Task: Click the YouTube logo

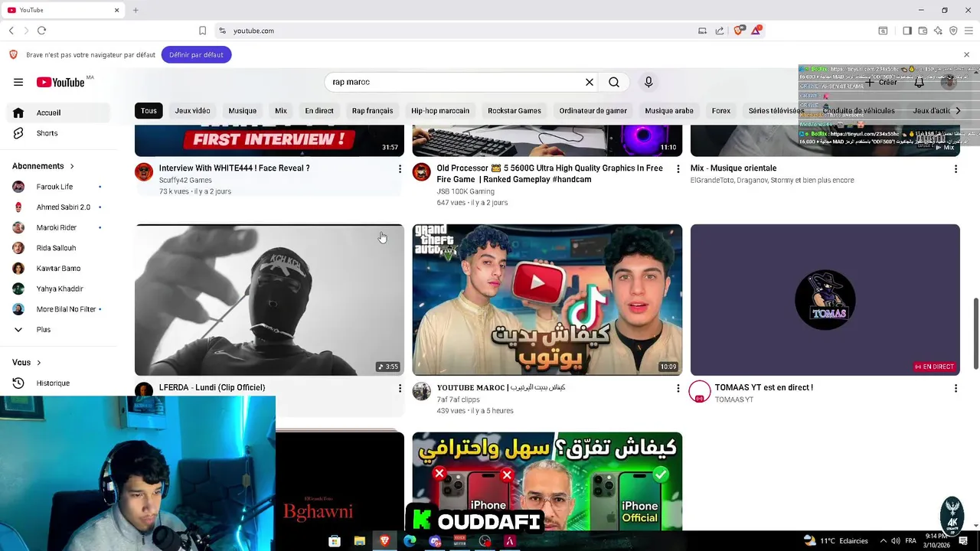Action: [x=60, y=82]
